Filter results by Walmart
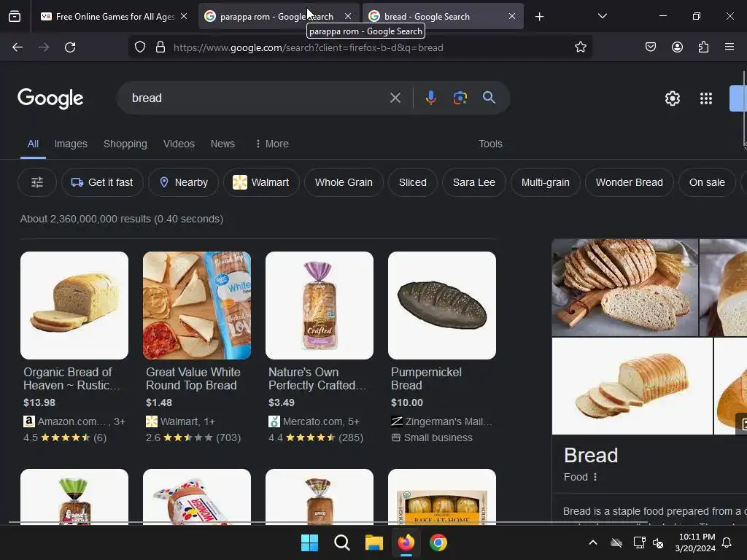 pos(261,182)
